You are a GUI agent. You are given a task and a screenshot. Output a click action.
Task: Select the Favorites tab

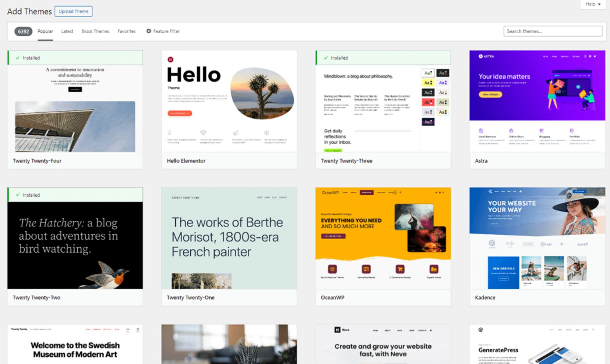coord(126,31)
